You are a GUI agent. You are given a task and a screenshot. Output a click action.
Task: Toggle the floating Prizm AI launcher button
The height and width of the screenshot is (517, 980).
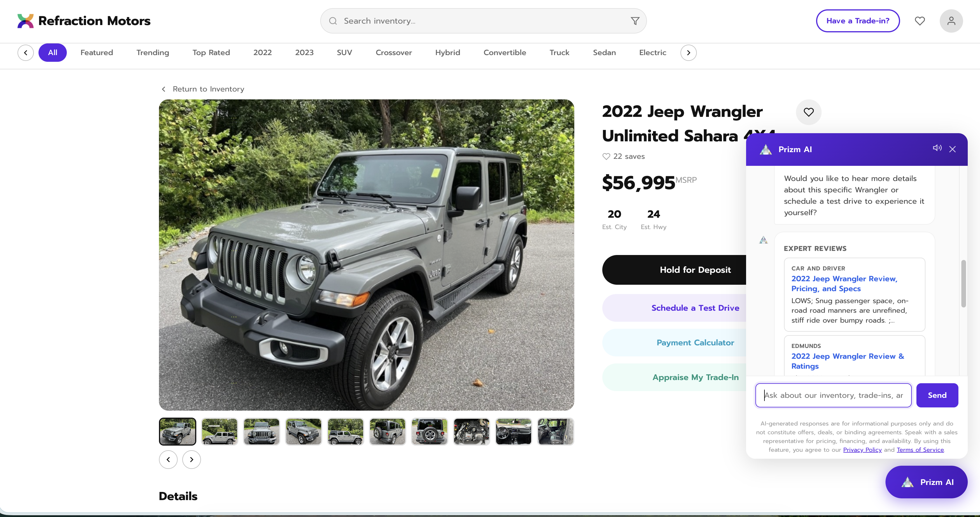tap(926, 482)
